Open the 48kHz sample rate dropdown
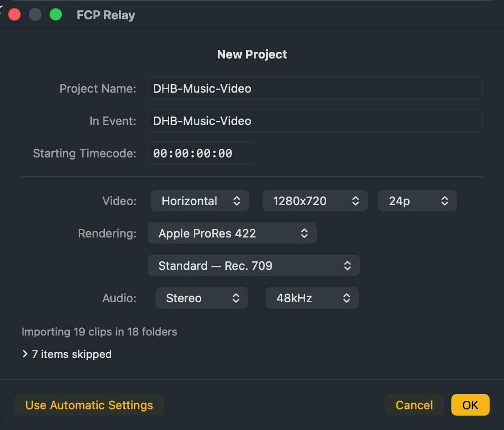The width and height of the screenshot is (504, 430). click(x=312, y=298)
